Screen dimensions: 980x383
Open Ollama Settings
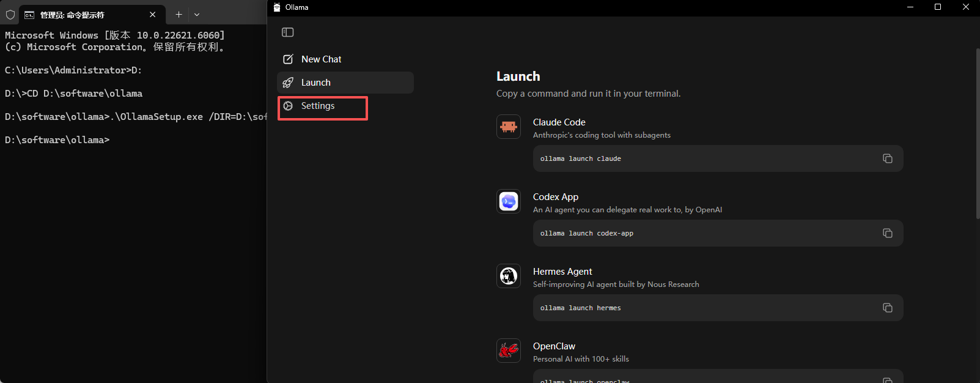click(x=345, y=106)
